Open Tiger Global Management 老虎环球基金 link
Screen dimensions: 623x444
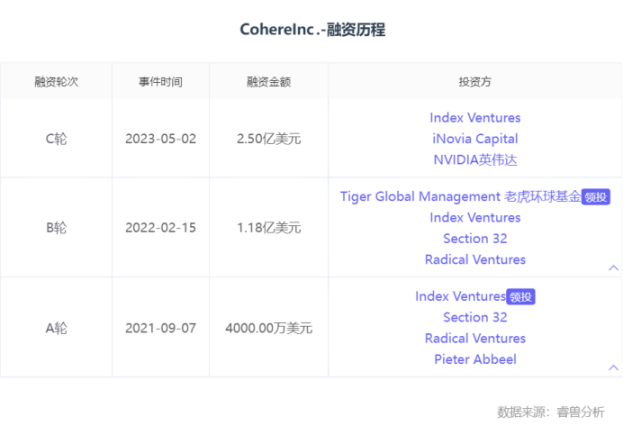460,196
